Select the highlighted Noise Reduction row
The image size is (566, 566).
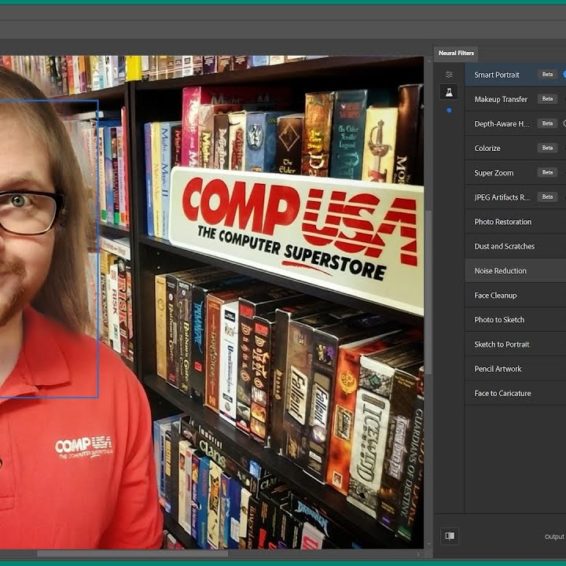pos(515,271)
